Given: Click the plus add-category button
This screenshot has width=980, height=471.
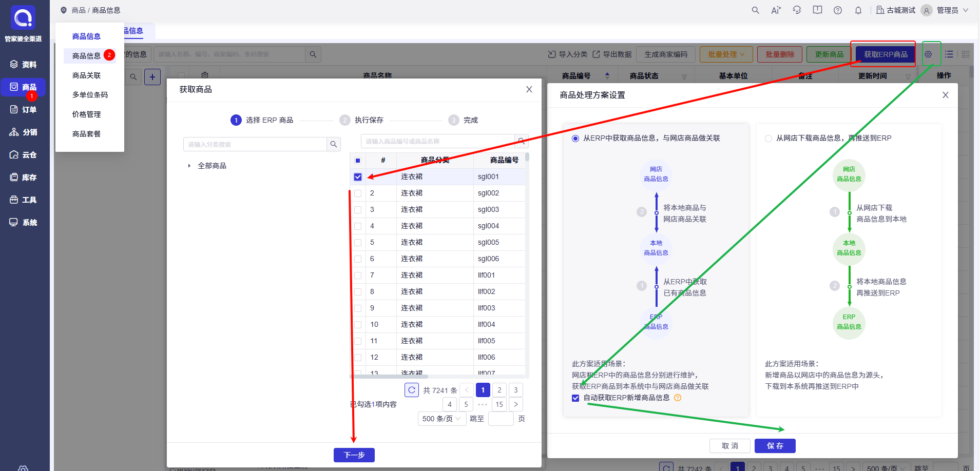Looking at the screenshot, I should click(x=152, y=77).
